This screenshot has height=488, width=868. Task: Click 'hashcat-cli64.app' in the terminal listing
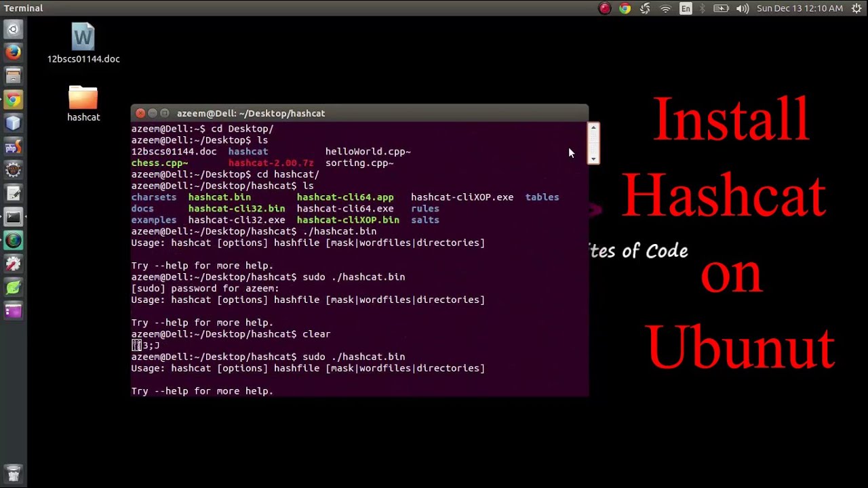[x=345, y=197]
